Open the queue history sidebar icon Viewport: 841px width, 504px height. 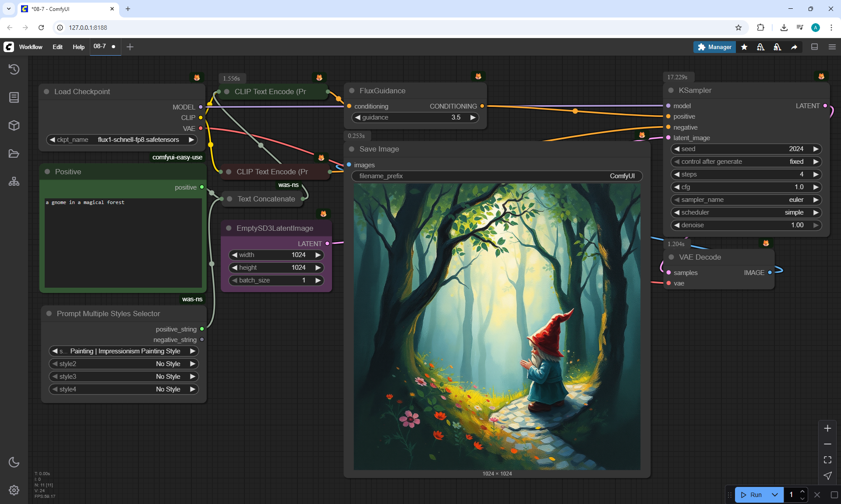click(x=14, y=69)
